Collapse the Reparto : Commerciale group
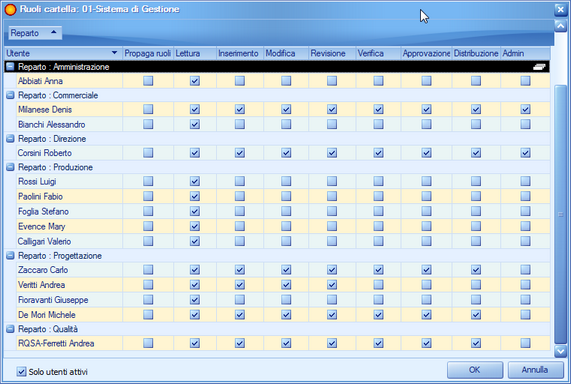Screen dimensions: 571x384 point(10,95)
